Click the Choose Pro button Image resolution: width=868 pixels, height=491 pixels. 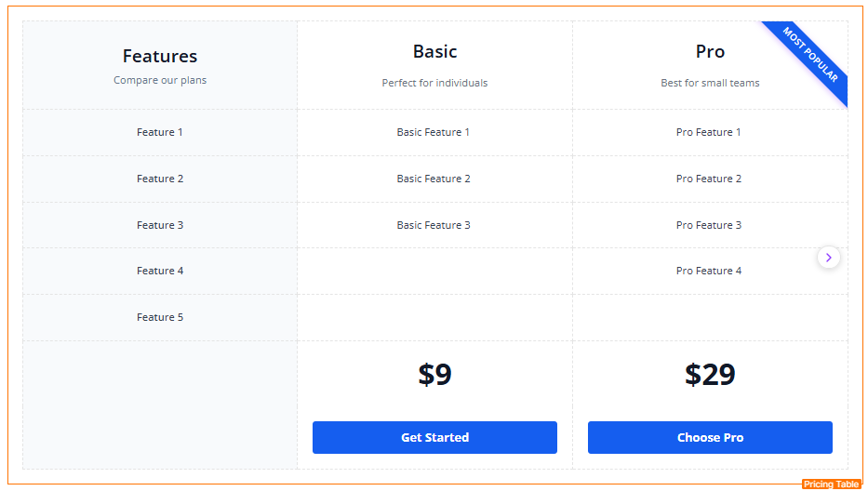coord(710,437)
